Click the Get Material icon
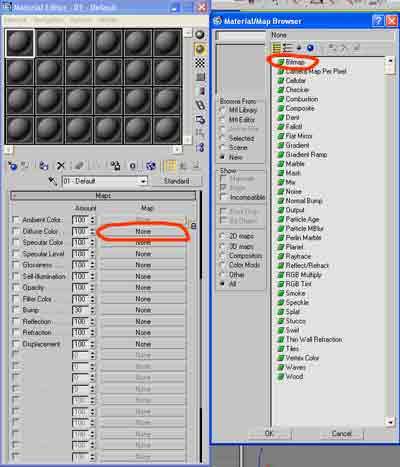The image size is (400, 467). (x=13, y=166)
